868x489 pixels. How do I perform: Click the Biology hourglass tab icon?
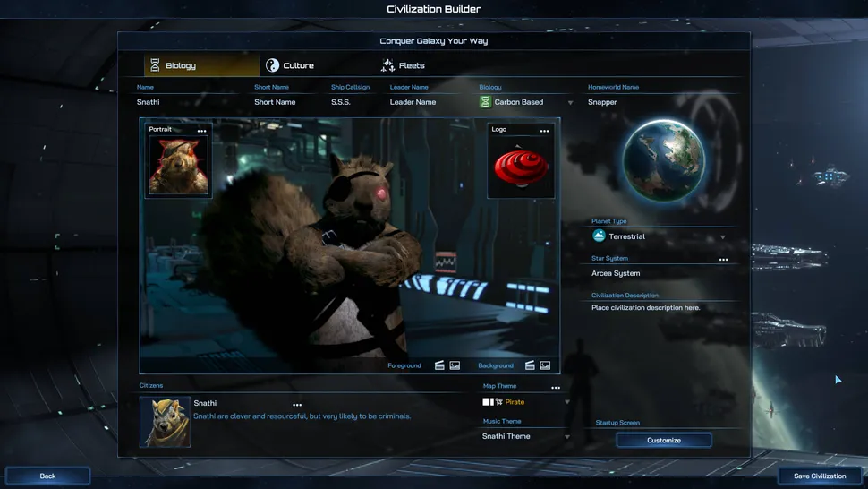(x=155, y=65)
